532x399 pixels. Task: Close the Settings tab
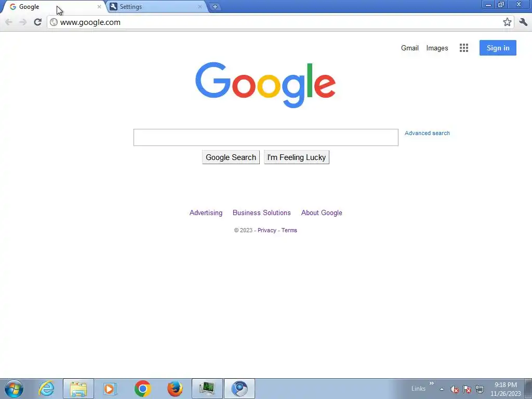coord(200,7)
